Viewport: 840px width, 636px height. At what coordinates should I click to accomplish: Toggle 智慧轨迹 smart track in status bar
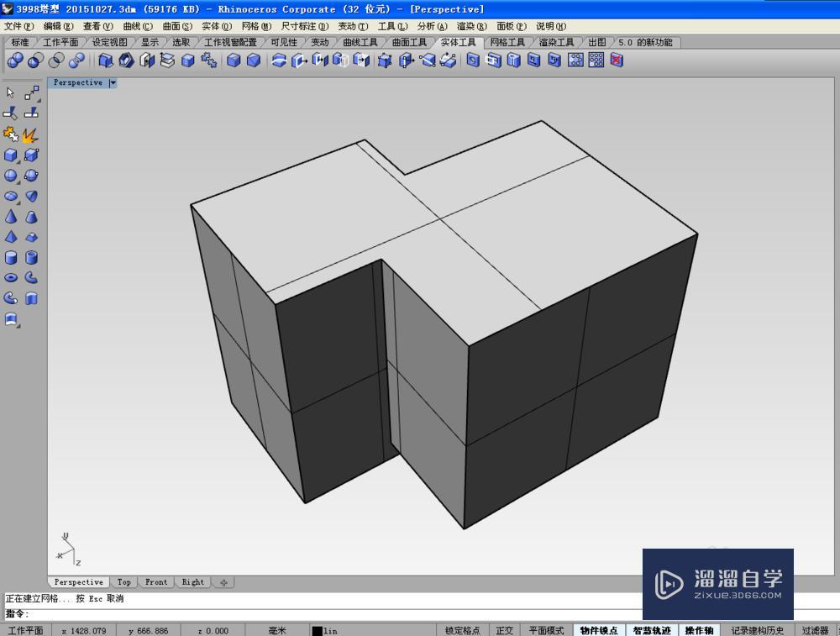click(652, 631)
